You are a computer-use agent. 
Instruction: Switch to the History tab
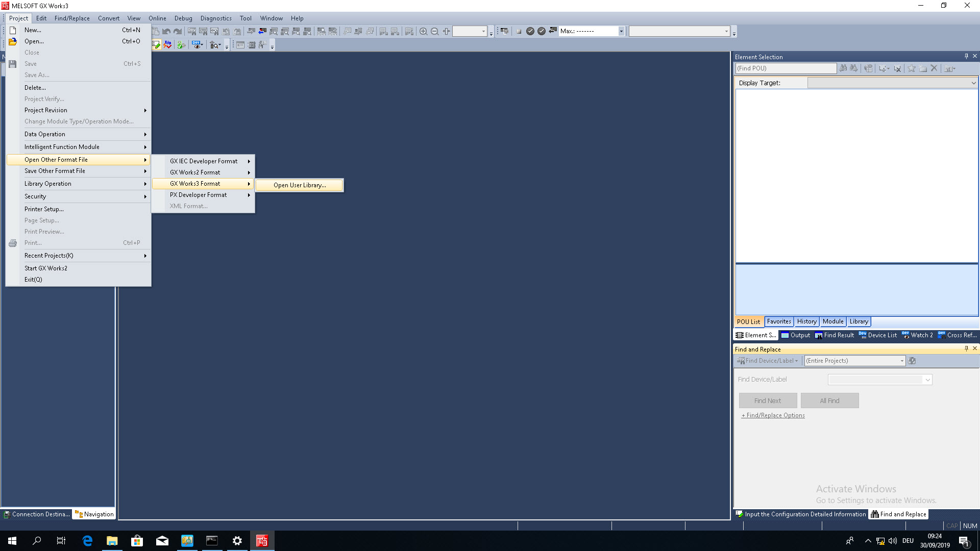(806, 321)
